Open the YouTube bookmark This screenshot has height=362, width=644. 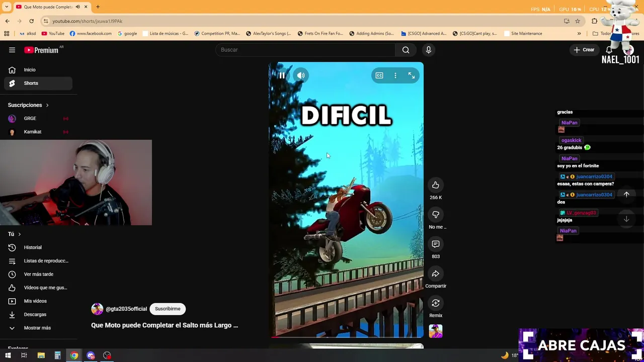pyautogui.click(x=53, y=34)
